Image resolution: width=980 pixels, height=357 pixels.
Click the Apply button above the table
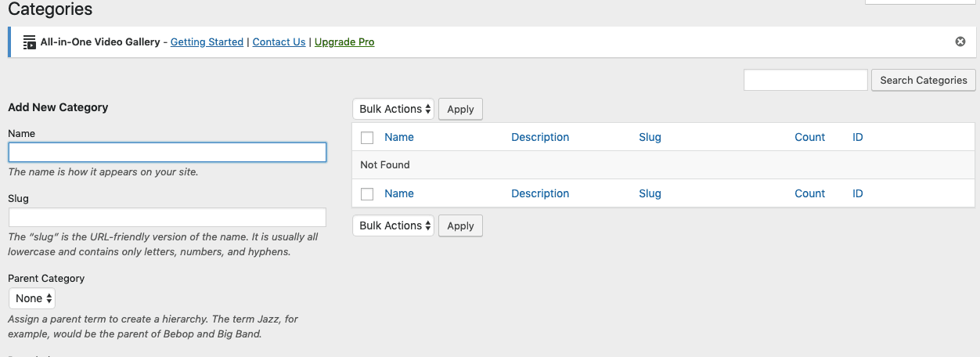click(x=460, y=109)
